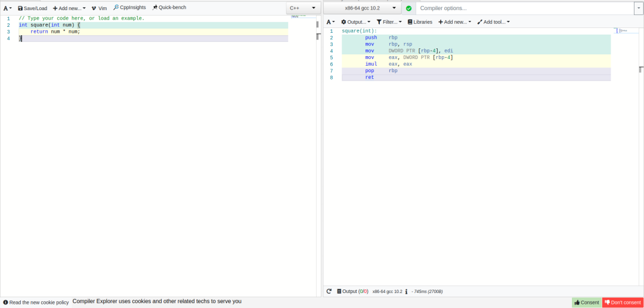Open the editor's Add new menu
Image resolution: width=644 pixels, height=308 pixels.
[x=69, y=8]
